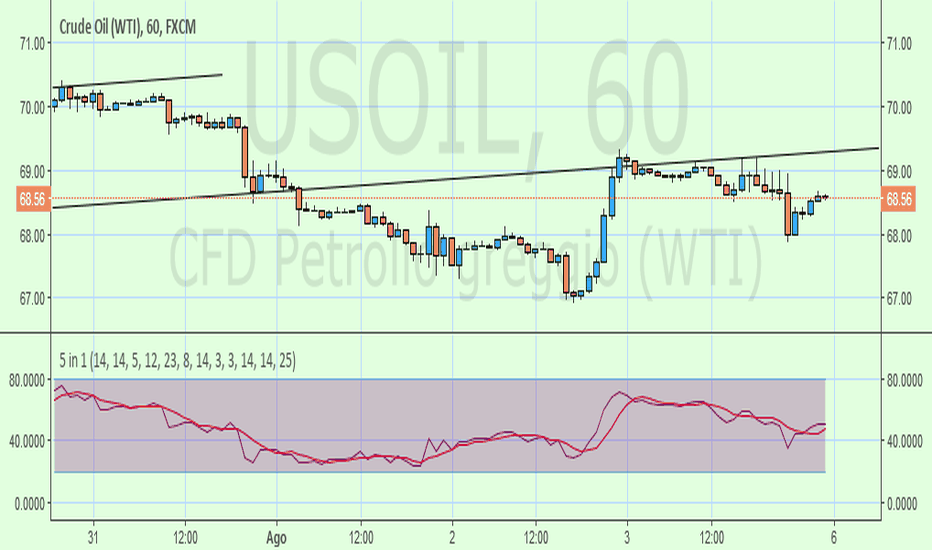
Task: Click the tall blue candle rallying toward 69.00
Action: point(604,238)
